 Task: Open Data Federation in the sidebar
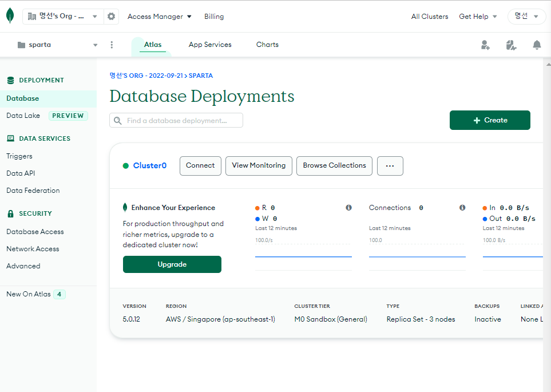click(33, 191)
